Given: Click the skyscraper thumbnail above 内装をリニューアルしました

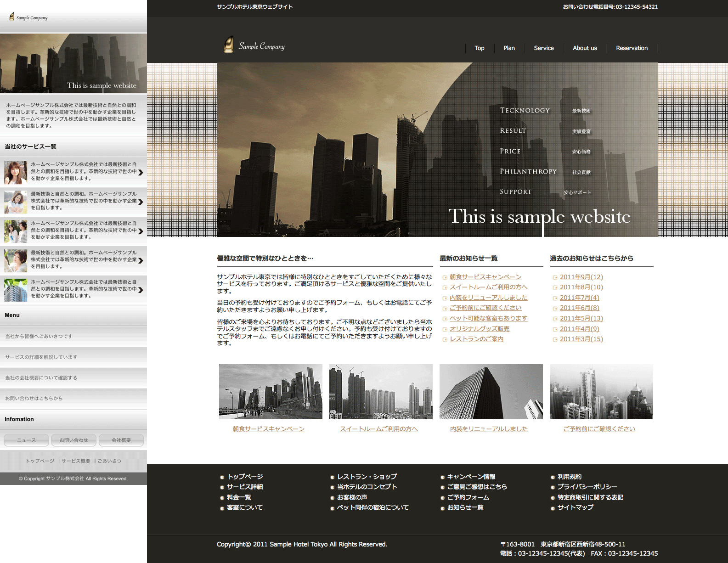Looking at the screenshot, I should tap(491, 392).
